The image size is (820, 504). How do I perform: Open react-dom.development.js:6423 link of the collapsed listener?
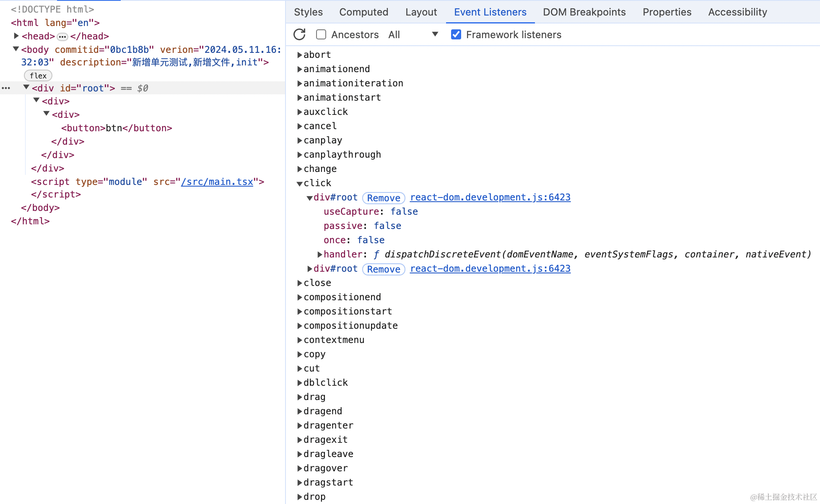(x=490, y=269)
